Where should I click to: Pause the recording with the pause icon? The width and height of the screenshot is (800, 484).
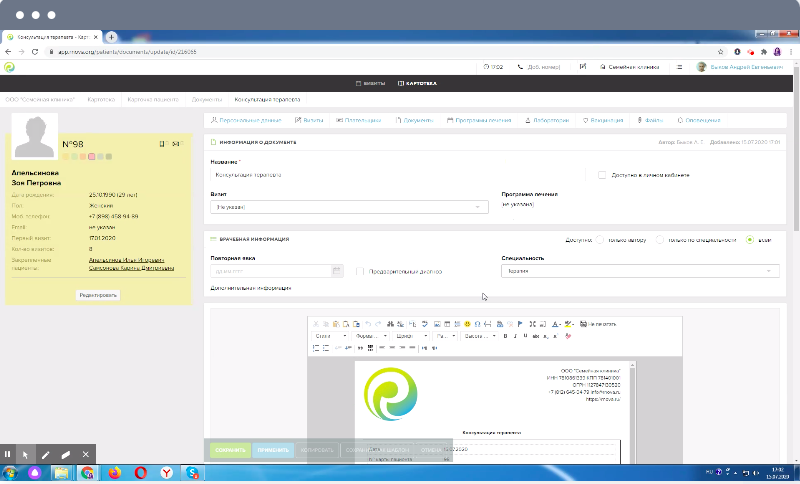7,454
